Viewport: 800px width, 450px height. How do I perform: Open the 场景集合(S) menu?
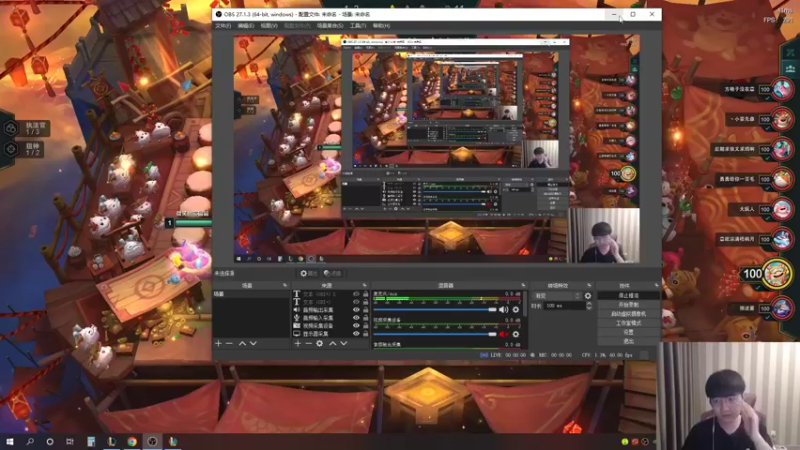click(x=330, y=26)
